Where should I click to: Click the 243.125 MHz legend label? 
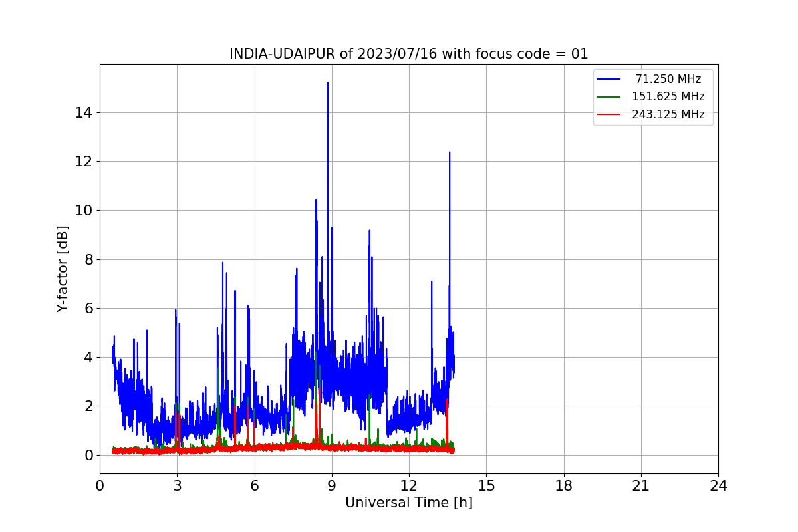tap(668, 114)
